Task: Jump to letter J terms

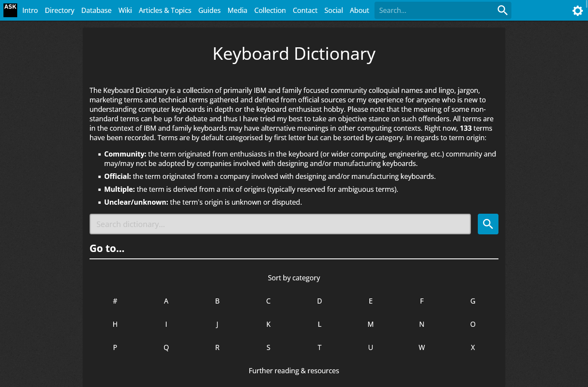Action: pyautogui.click(x=217, y=324)
